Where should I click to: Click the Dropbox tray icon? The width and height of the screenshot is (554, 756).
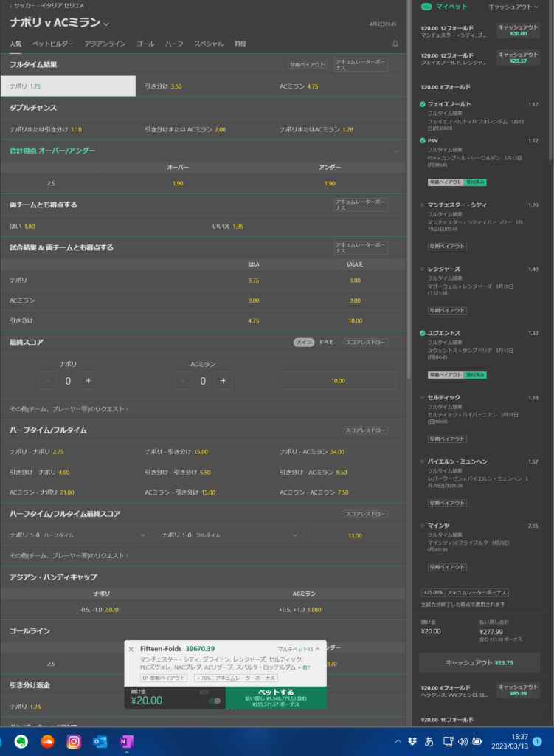click(x=412, y=741)
